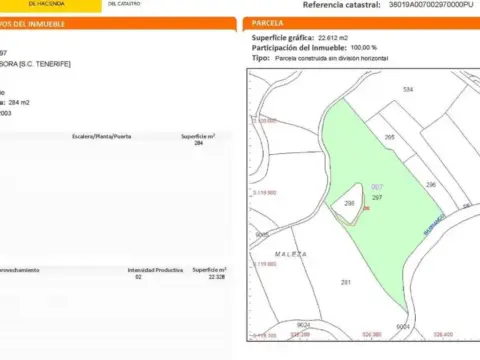Click parcel number 298 inside the green area
The image size is (480, 360).
click(349, 203)
